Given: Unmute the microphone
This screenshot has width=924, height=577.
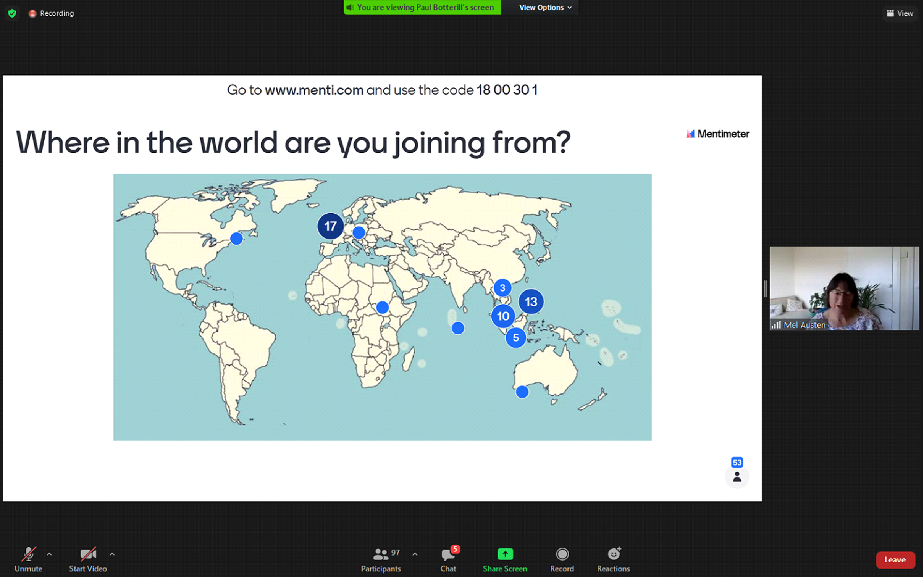Looking at the screenshot, I should [28, 554].
